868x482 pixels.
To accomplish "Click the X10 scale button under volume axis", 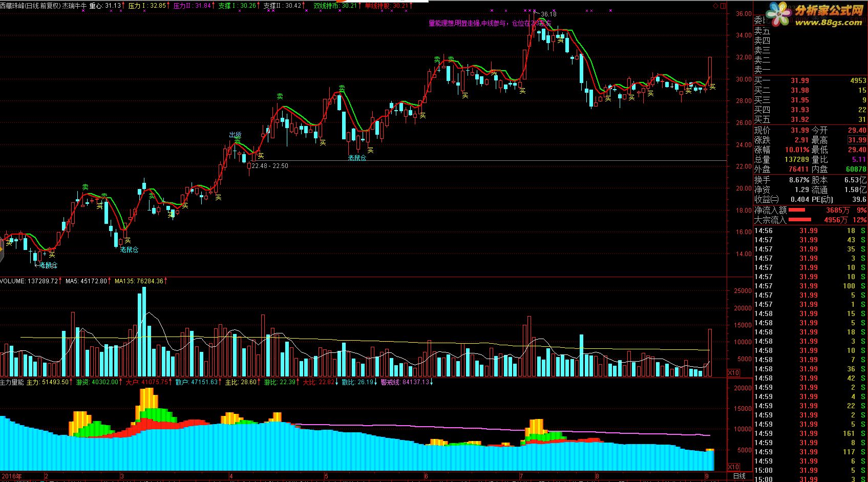I will tap(733, 372).
